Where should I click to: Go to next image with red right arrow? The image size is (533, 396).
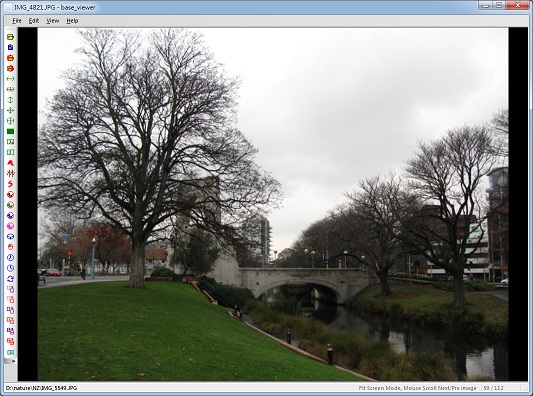coord(11,68)
